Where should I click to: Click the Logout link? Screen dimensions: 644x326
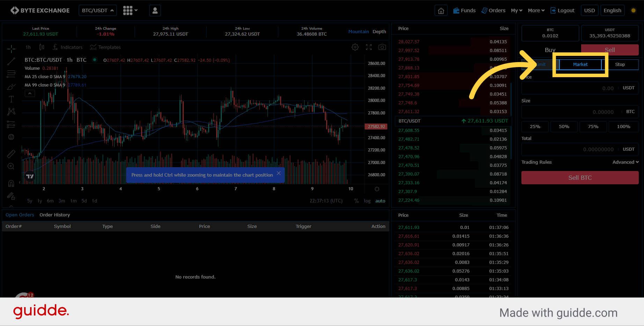point(562,10)
